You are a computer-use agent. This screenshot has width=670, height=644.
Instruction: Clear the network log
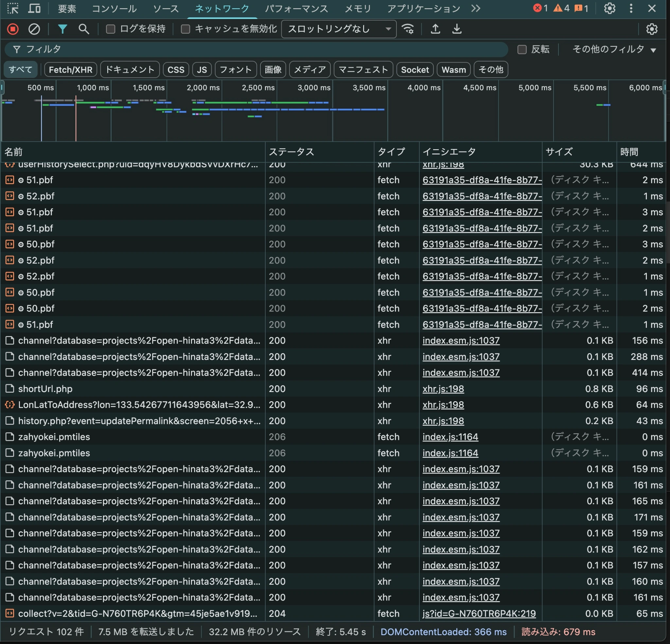click(34, 29)
